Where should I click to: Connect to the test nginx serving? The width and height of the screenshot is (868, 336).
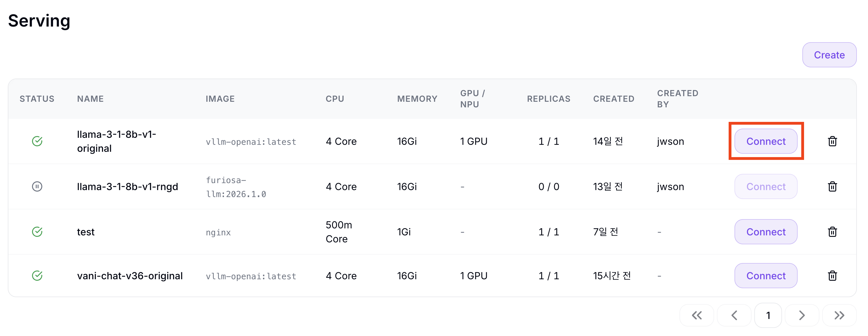[x=766, y=232]
